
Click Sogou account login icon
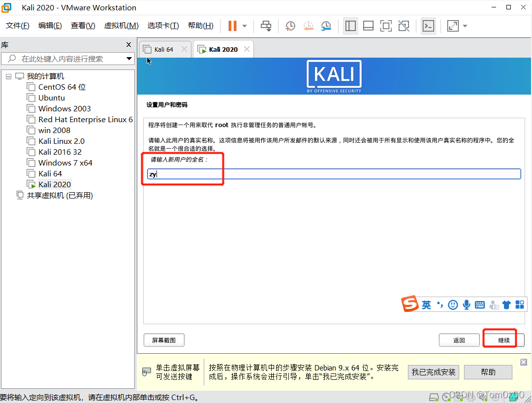pyautogui.click(x=494, y=305)
